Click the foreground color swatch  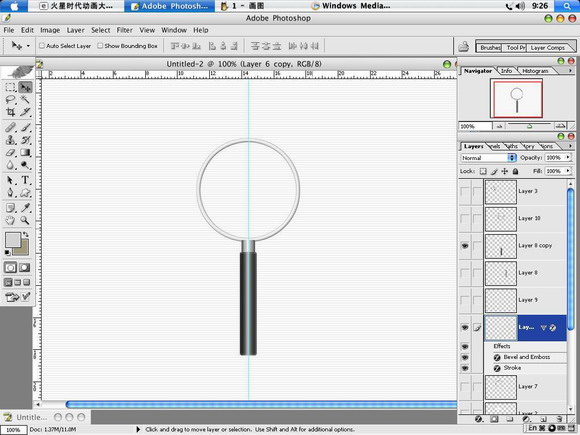click(13, 240)
